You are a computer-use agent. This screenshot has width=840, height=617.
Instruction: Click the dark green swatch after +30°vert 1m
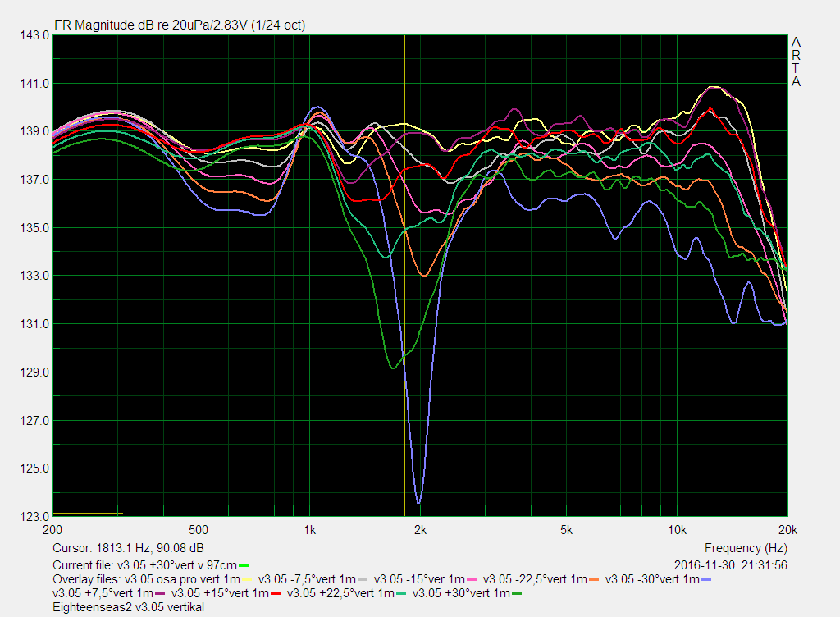pos(517,594)
